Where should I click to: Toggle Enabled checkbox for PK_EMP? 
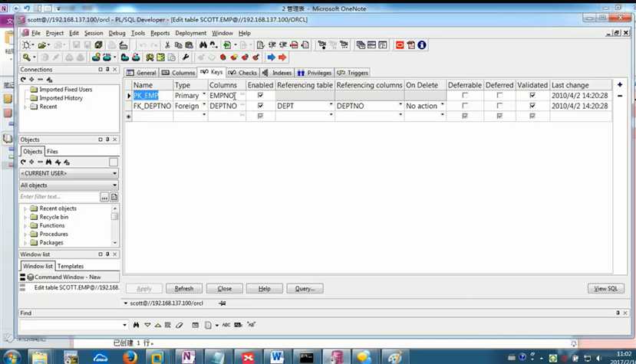(x=260, y=96)
